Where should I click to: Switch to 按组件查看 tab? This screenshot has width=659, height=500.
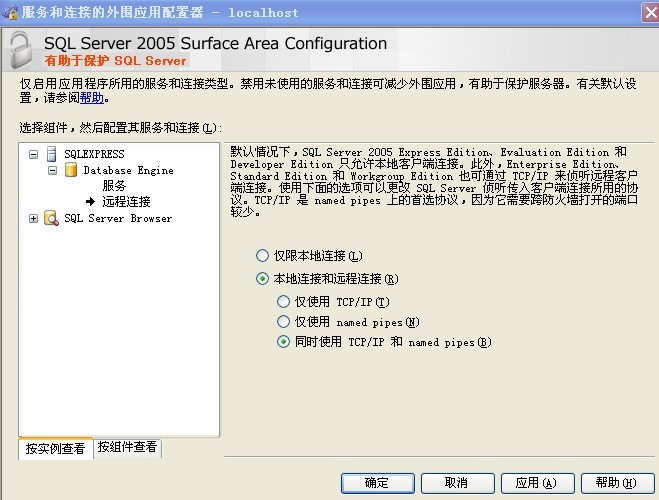[127, 447]
